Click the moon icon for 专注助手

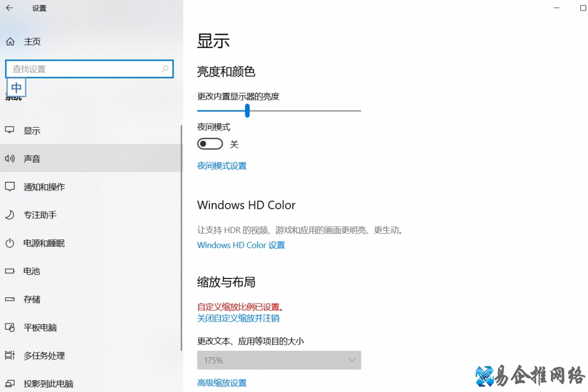(9, 215)
